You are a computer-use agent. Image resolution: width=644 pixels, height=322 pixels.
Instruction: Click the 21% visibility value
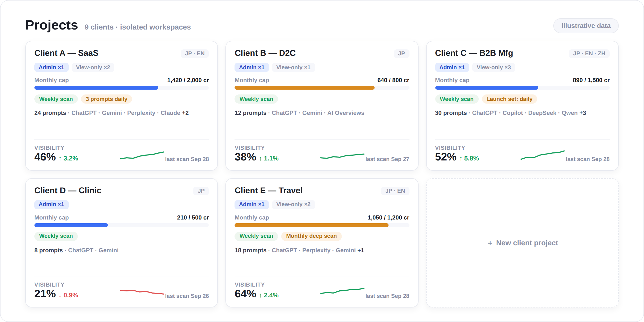click(x=45, y=294)
